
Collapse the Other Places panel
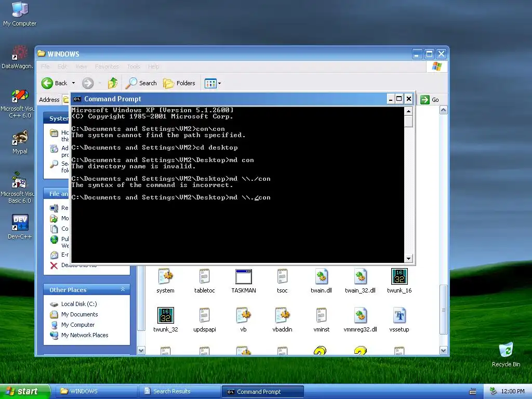click(x=123, y=289)
